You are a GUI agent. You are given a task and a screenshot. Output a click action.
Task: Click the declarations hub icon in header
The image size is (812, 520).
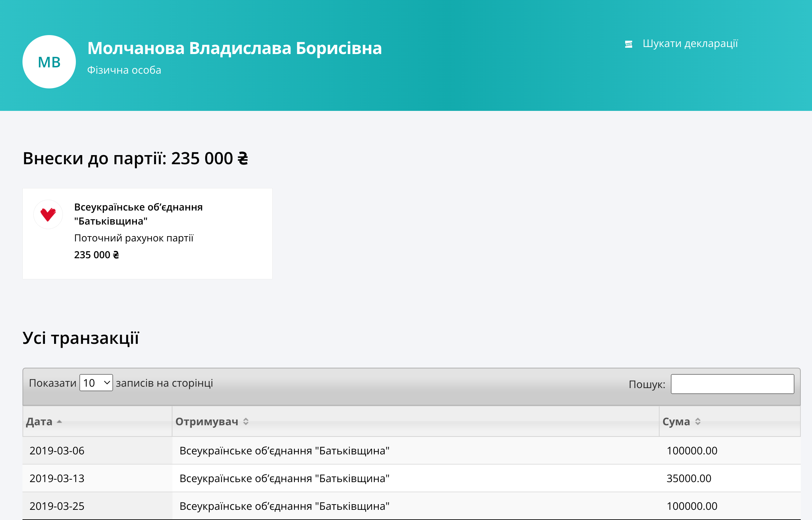click(x=629, y=44)
